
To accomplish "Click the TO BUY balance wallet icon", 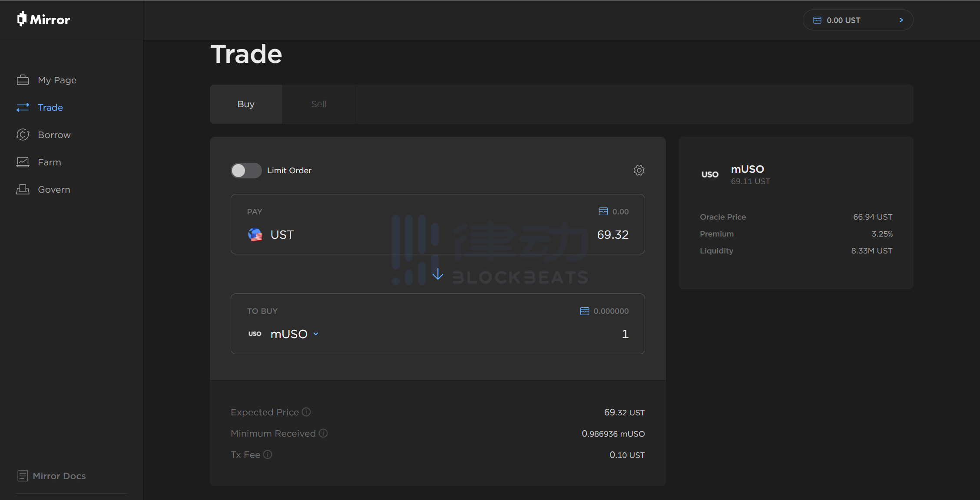I will tap(585, 311).
